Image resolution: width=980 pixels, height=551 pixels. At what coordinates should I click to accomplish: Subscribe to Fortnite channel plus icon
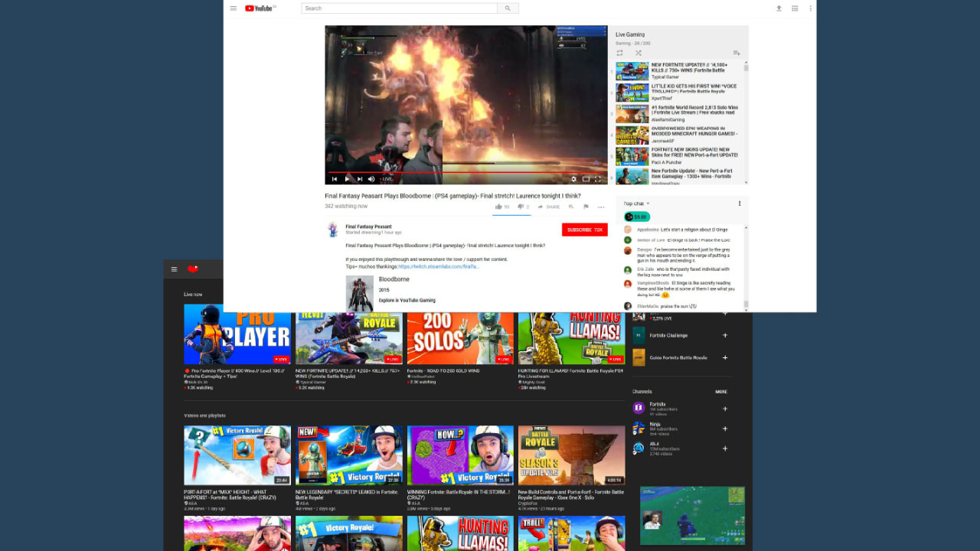(725, 409)
